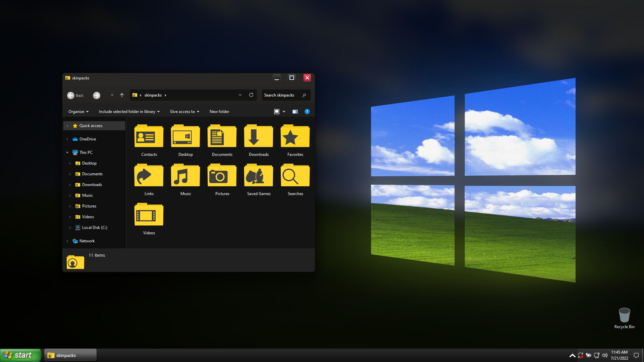
Task: Open Help via blue question mark icon
Action: (307, 112)
